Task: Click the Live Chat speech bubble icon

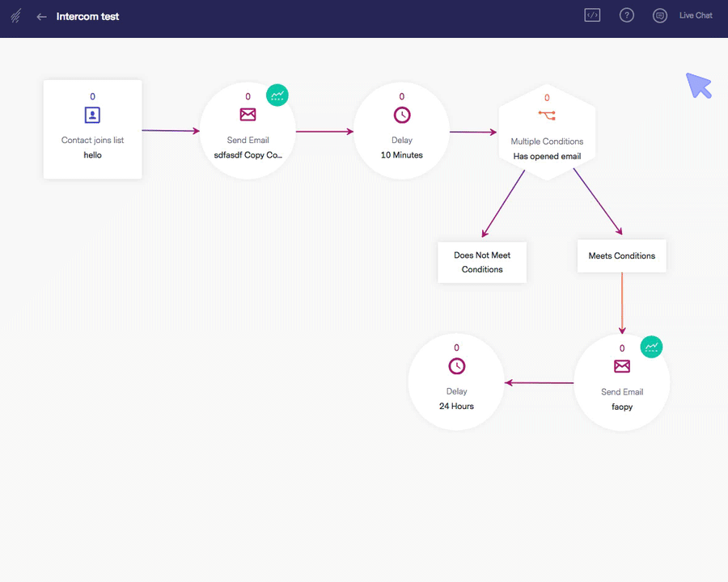Action: coord(660,16)
